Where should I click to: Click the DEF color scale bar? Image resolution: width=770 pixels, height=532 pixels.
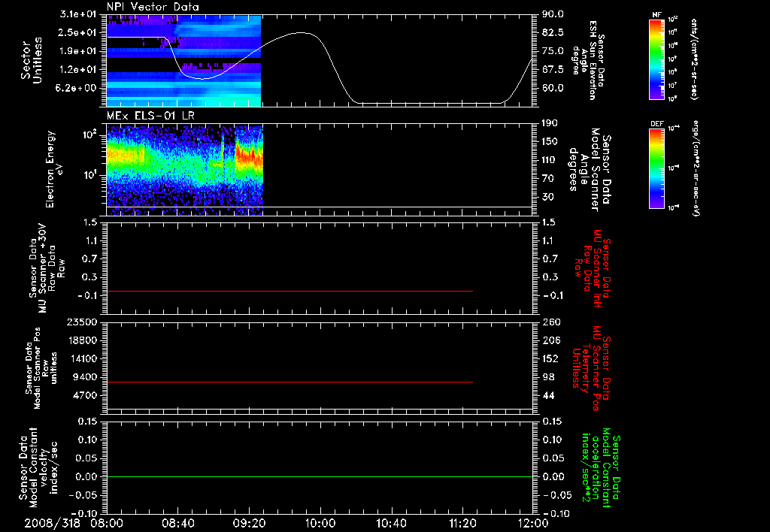pos(656,168)
